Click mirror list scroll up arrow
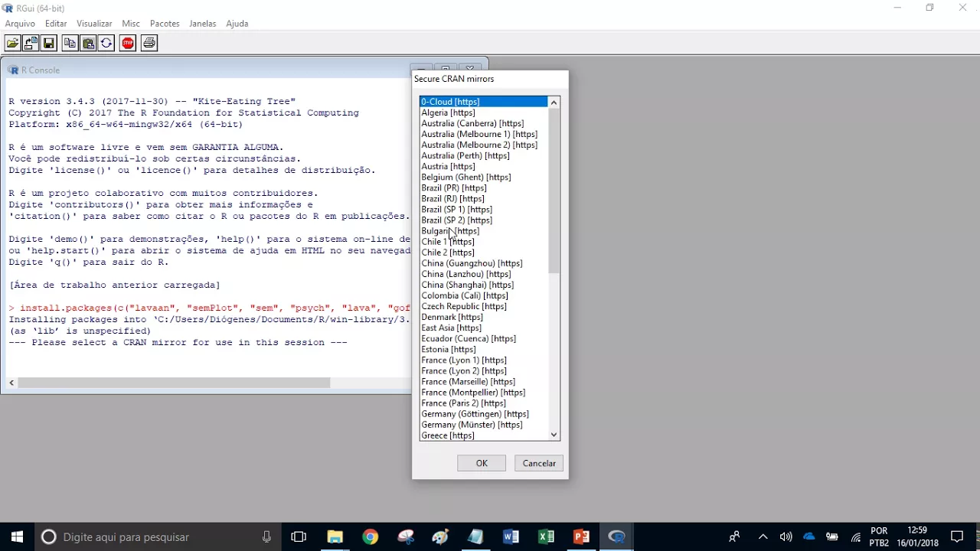Viewport: 980px width, 551px height. pyautogui.click(x=554, y=103)
